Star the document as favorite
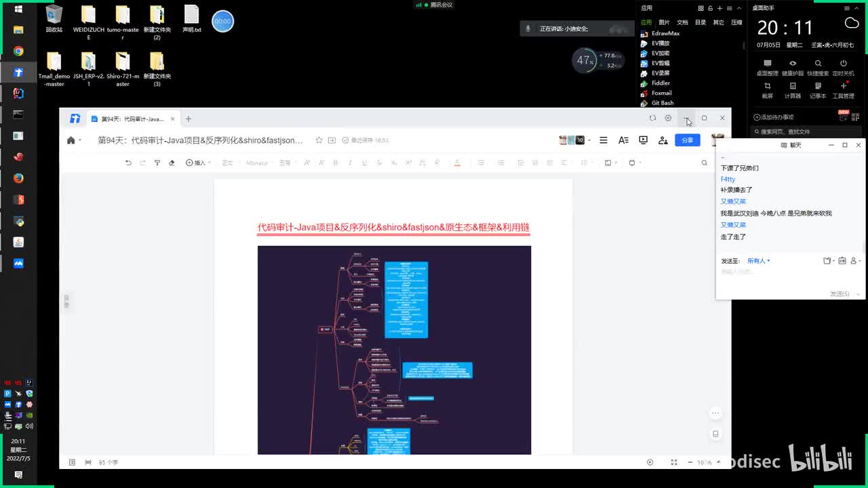This screenshot has height=488, width=868. click(x=319, y=140)
